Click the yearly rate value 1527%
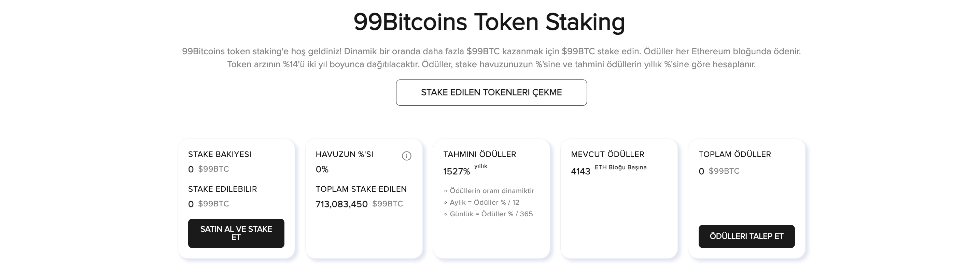Screen dimensions: 980x275 (457, 171)
